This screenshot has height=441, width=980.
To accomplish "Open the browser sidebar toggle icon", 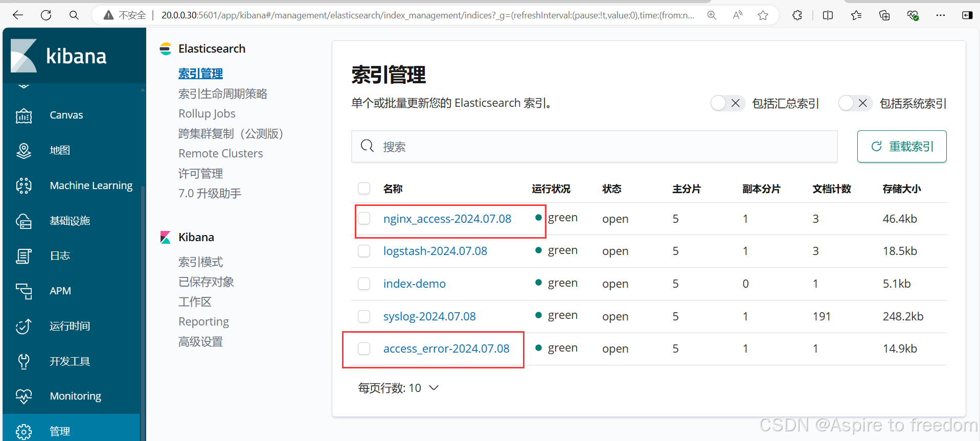I will 967,15.
